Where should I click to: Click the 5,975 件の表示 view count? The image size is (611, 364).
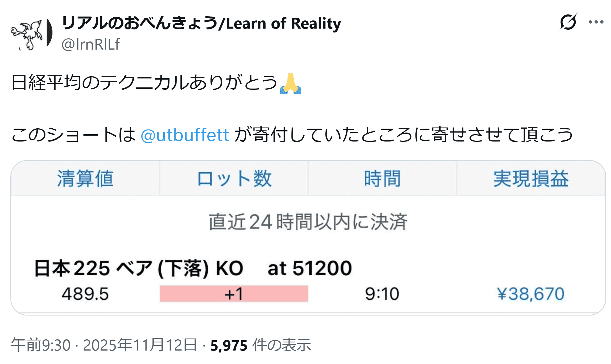(261, 345)
